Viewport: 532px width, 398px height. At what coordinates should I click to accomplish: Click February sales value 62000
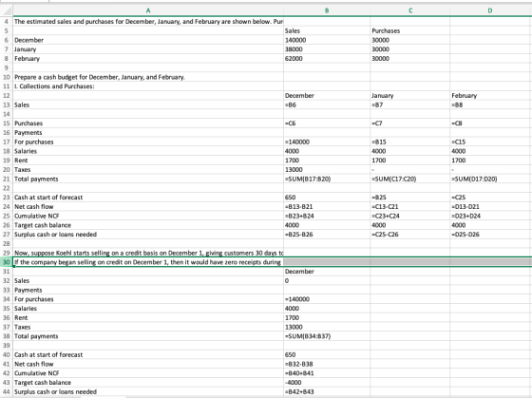pyautogui.click(x=327, y=58)
